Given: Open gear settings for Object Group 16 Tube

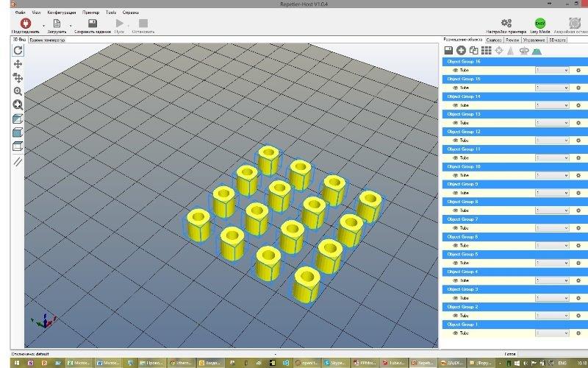Looking at the screenshot, I should click(578, 70).
